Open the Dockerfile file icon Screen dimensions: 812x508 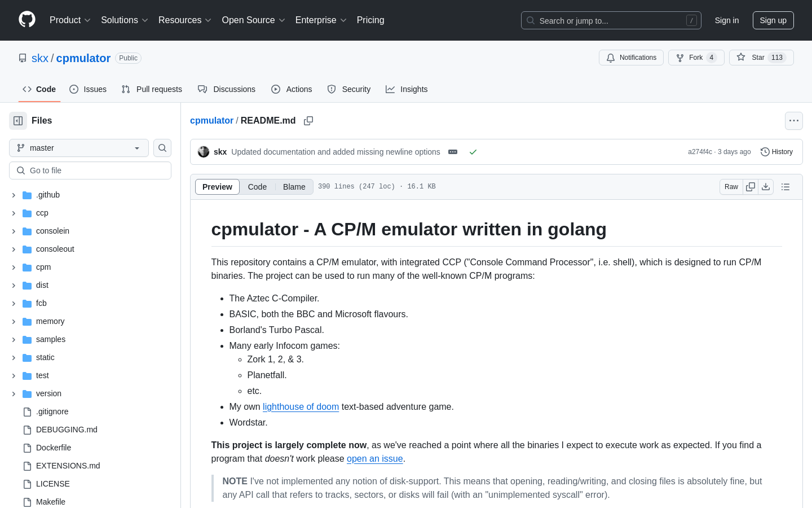pyautogui.click(x=27, y=448)
